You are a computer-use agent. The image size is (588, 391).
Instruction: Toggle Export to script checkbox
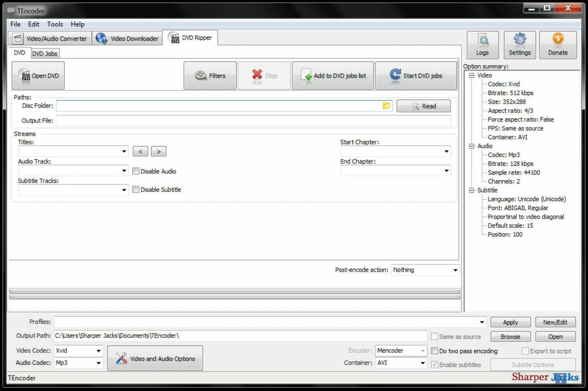coord(525,351)
